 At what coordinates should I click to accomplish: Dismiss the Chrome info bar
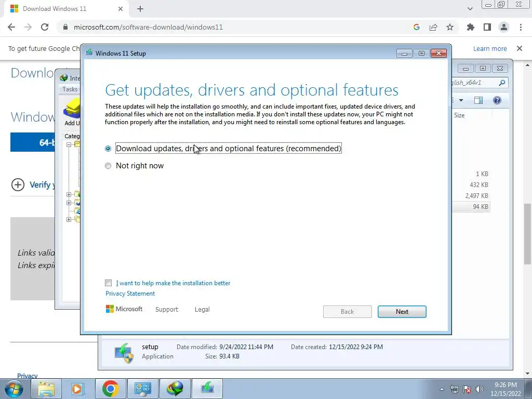click(520, 48)
